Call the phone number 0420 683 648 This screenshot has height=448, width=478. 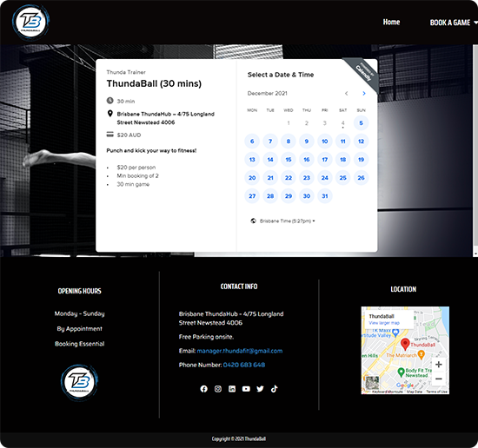(x=244, y=365)
